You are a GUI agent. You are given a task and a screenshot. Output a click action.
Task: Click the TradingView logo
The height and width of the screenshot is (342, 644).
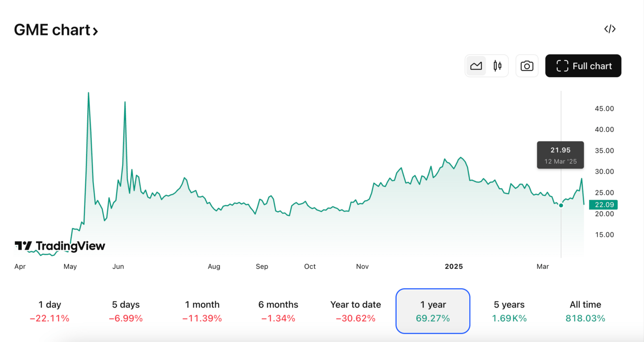point(60,246)
